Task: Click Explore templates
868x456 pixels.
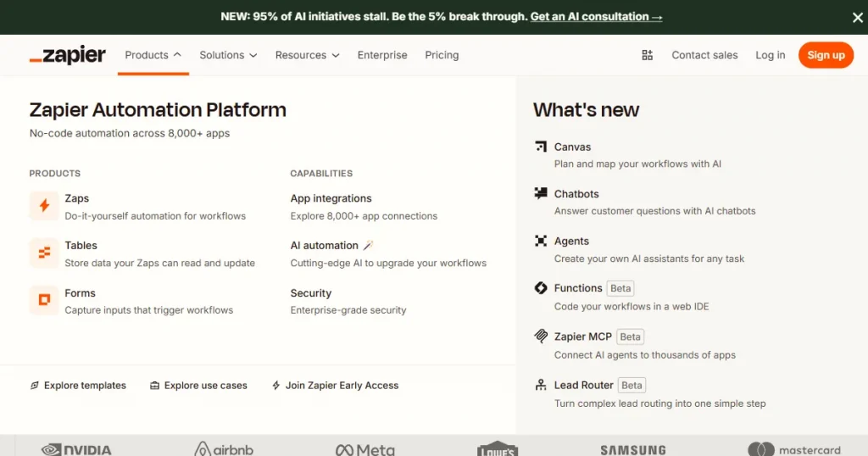Action: pos(86,385)
